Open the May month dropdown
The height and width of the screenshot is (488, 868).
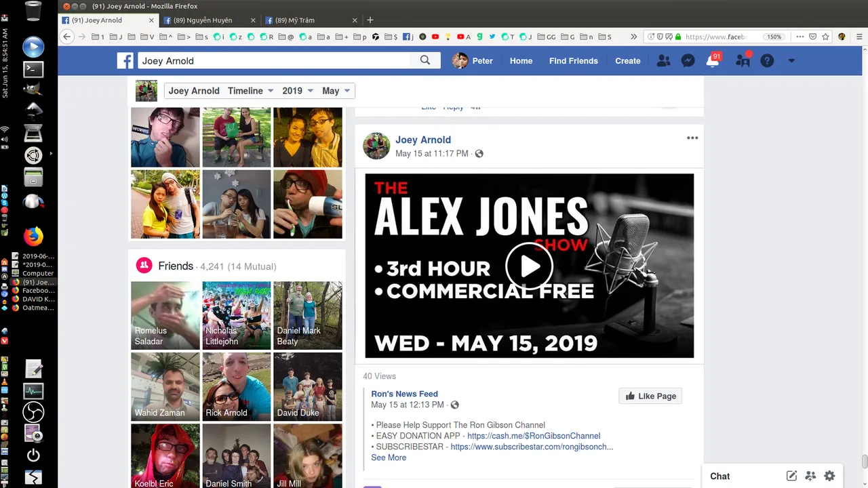pos(336,91)
